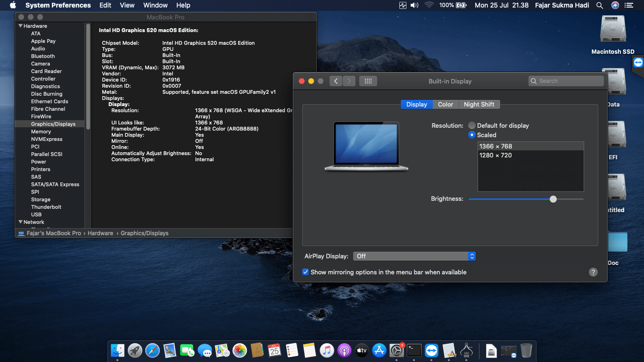Open Notification Center list icon
This screenshot has width=644, height=362.
[x=629, y=5]
